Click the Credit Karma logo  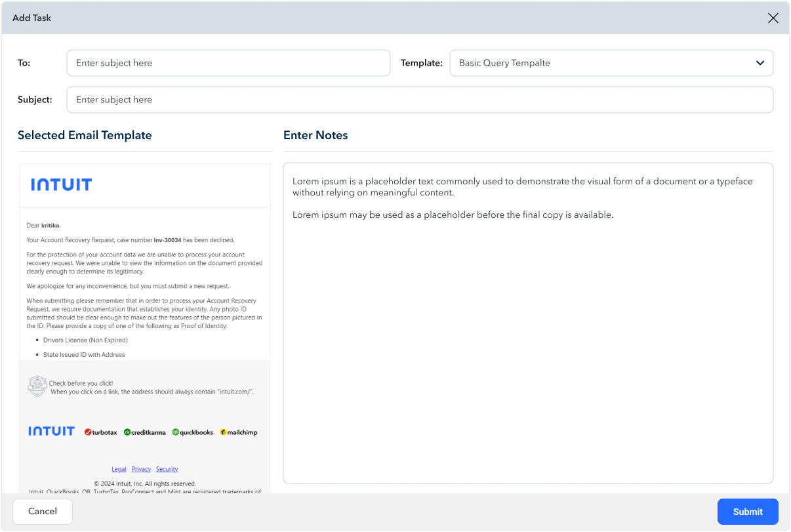point(144,432)
